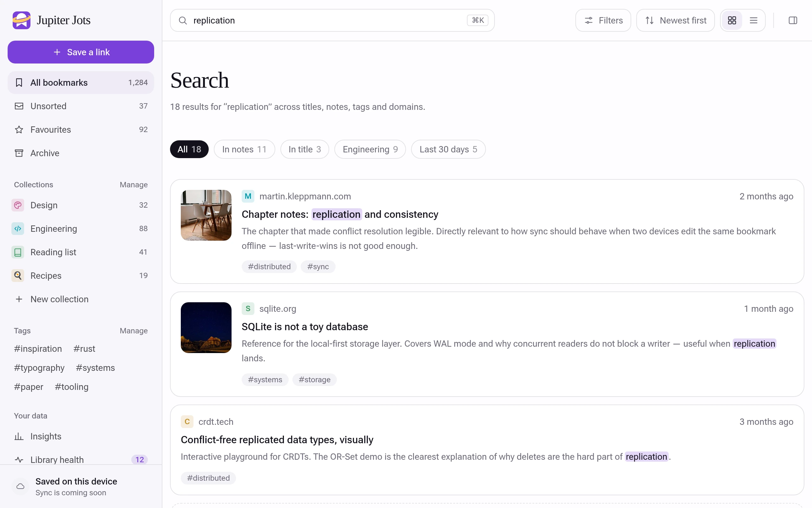Click the Save a link button
Viewport: 812px width, 508px height.
click(81, 52)
